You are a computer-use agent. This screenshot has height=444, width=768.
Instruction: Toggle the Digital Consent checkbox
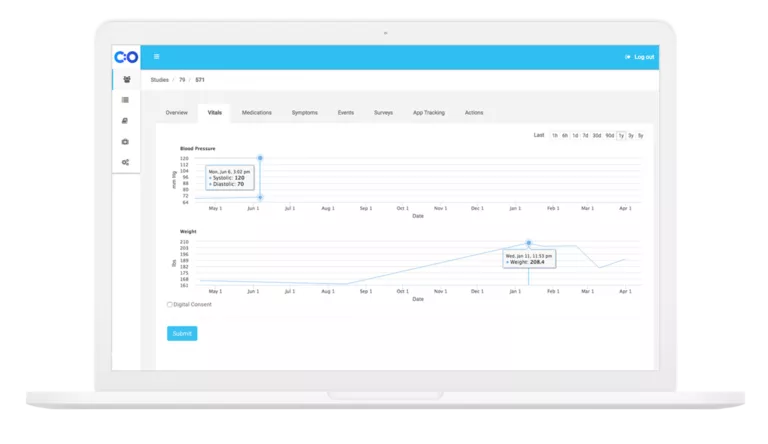click(169, 304)
